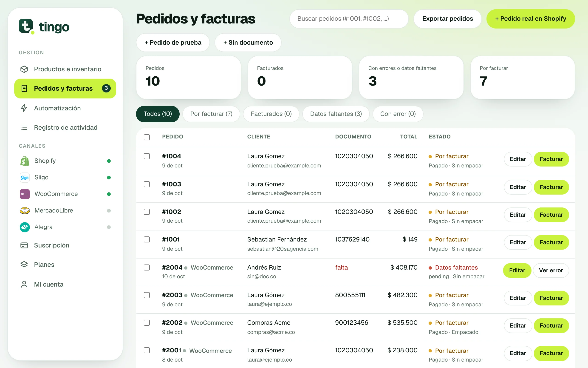
Task: Open Automatización lightning bolt icon
Action: (24, 108)
